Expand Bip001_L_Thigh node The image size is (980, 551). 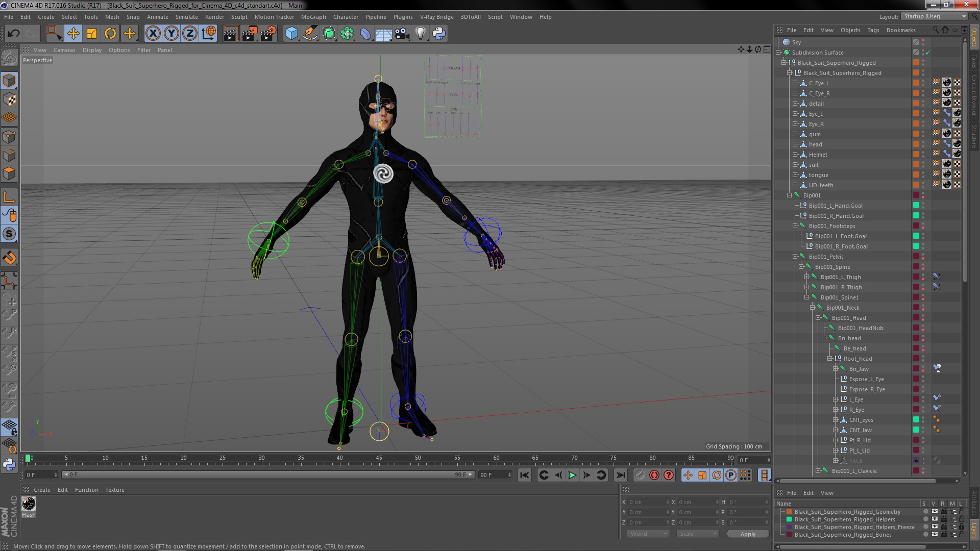click(x=807, y=277)
